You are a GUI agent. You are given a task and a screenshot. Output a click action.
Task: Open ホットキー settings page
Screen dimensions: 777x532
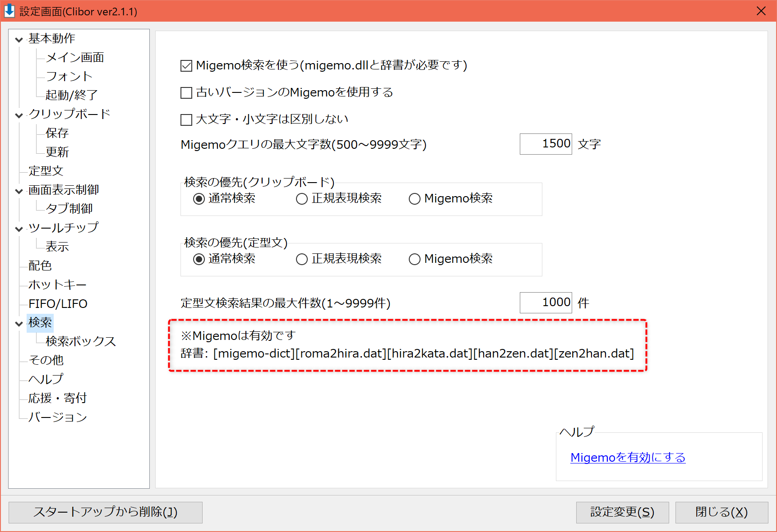[x=57, y=284]
